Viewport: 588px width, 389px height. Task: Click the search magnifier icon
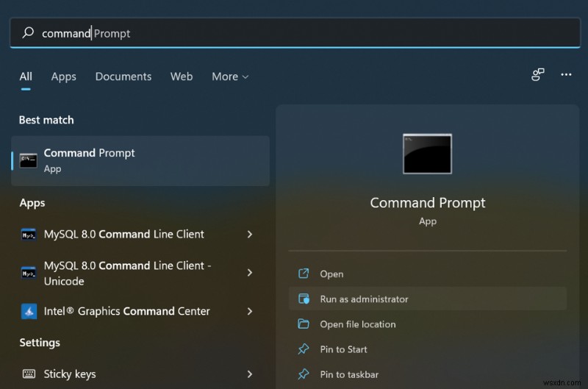click(x=28, y=32)
